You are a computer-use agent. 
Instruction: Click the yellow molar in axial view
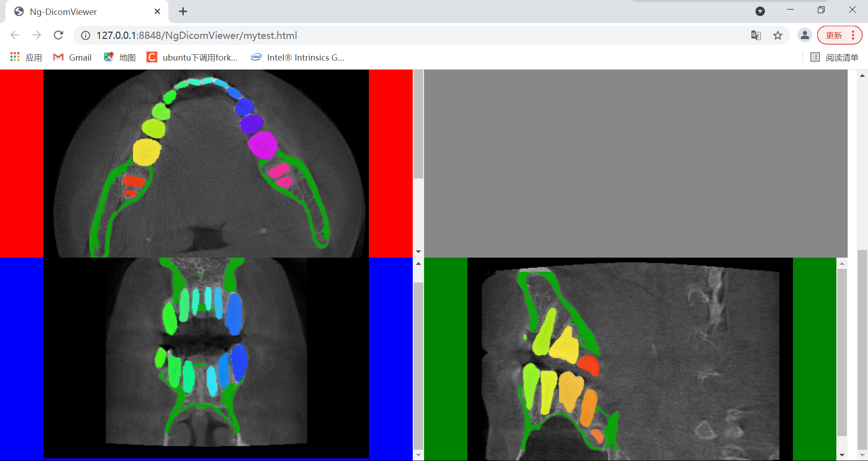point(146,152)
